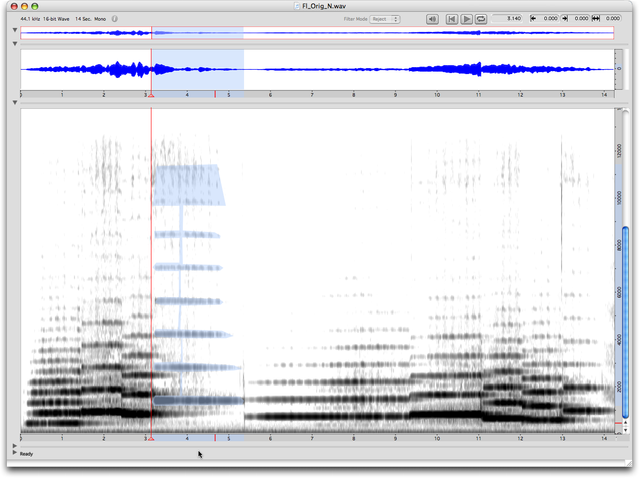Click the Fl_Orig_N.wav document title icon
Viewport: 639px width, 478px height.
point(286,6)
